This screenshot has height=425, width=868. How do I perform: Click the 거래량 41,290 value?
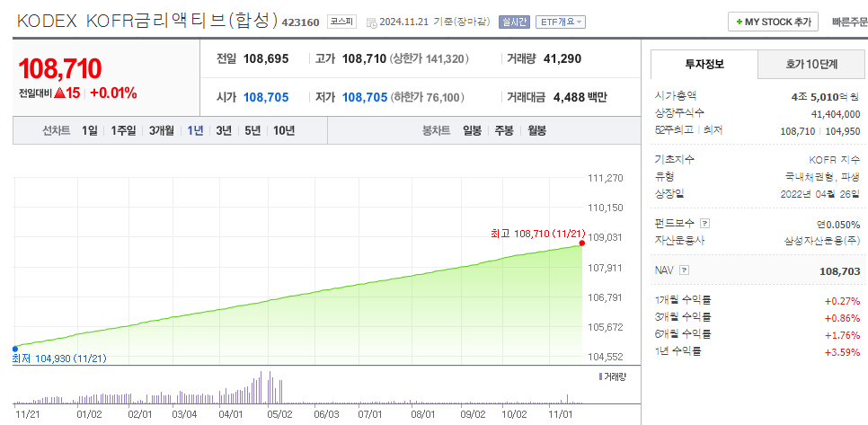pyautogui.click(x=562, y=58)
